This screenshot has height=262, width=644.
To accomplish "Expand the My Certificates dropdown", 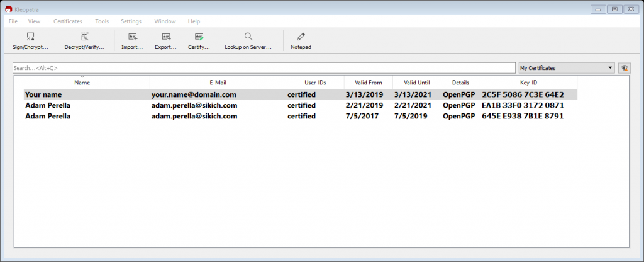I will pyautogui.click(x=611, y=68).
